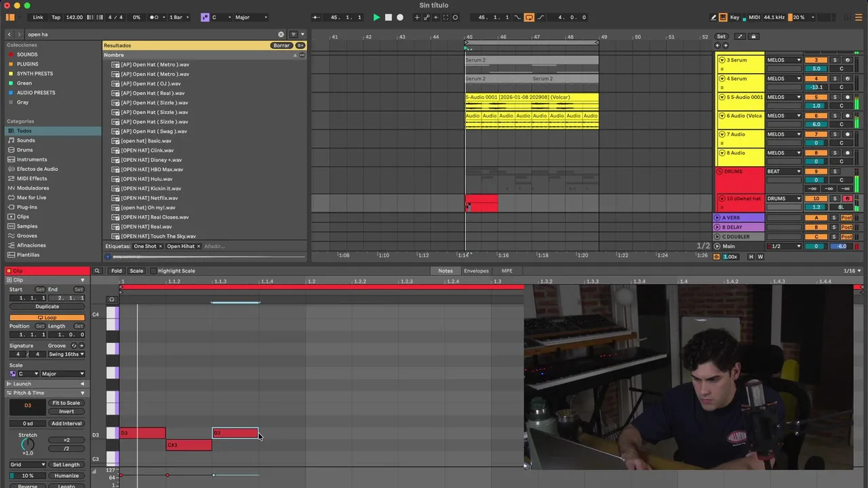Select Samples category in browser
Screen dimensions: 868x488
(x=27, y=226)
